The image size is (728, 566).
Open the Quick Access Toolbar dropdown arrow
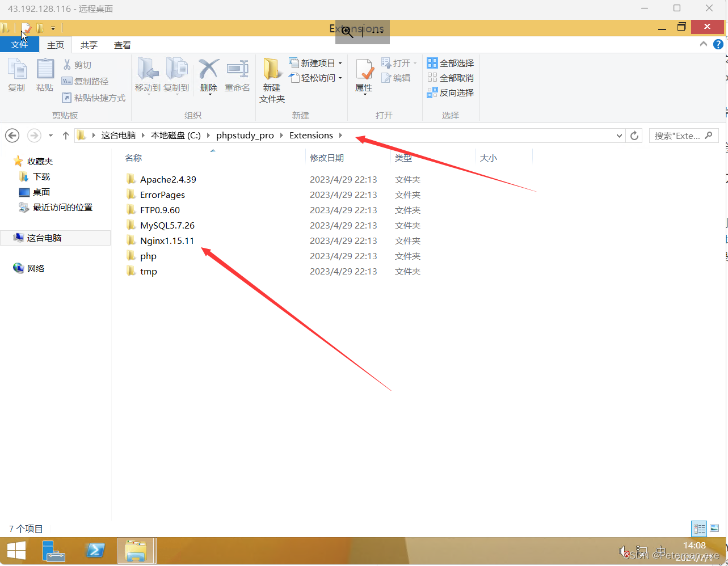[53, 28]
